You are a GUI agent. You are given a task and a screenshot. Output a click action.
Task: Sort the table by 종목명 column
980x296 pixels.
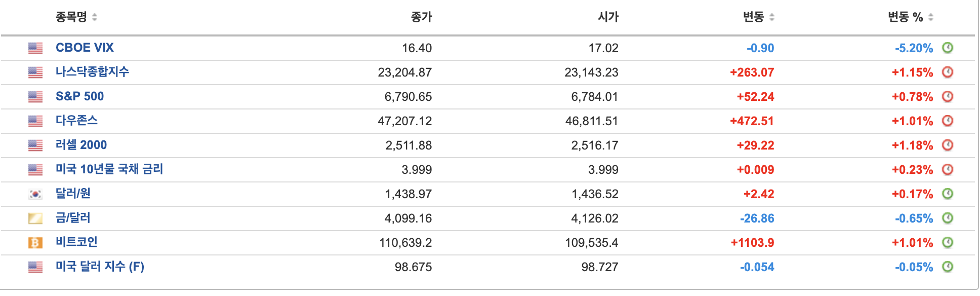(x=73, y=16)
